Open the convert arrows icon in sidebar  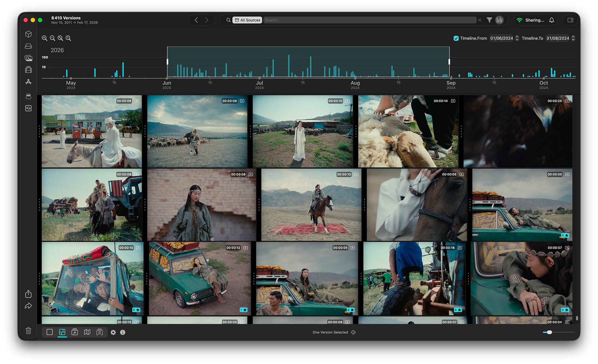[x=28, y=108]
